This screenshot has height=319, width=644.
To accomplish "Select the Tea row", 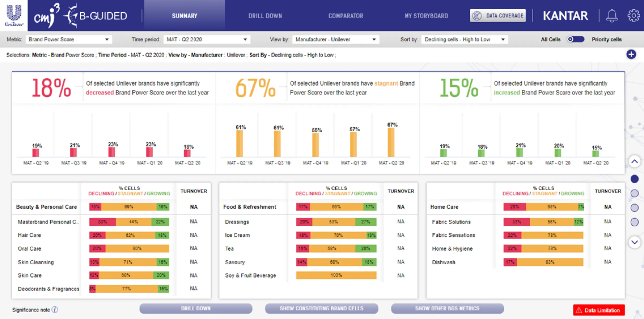I will [318, 248].
